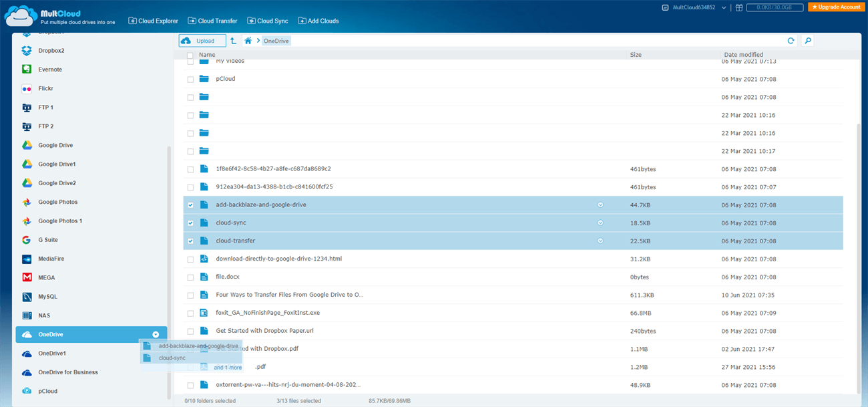Click the refresh icon in file toolbar
Screen dimensions: 868x407
791,41
